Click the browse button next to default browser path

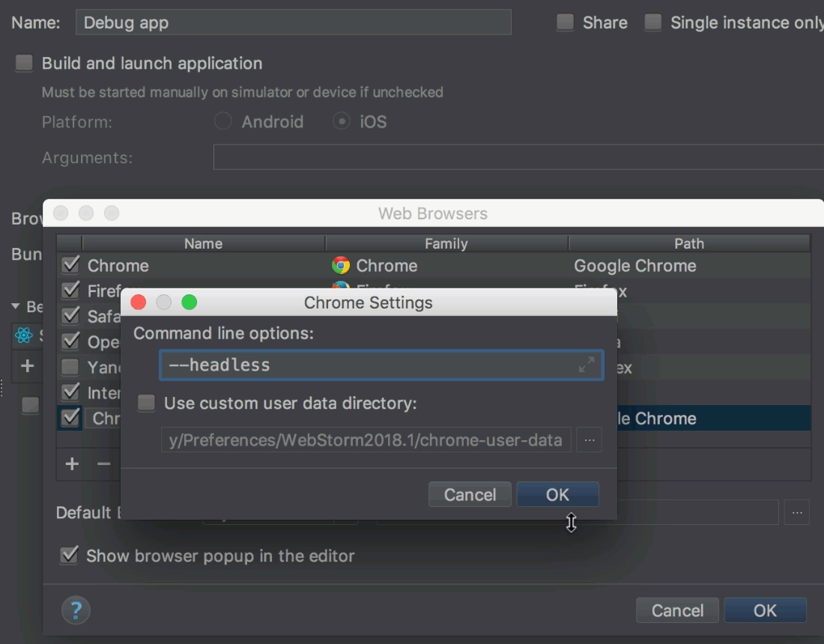pyautogui.click(x=797, y=512)
